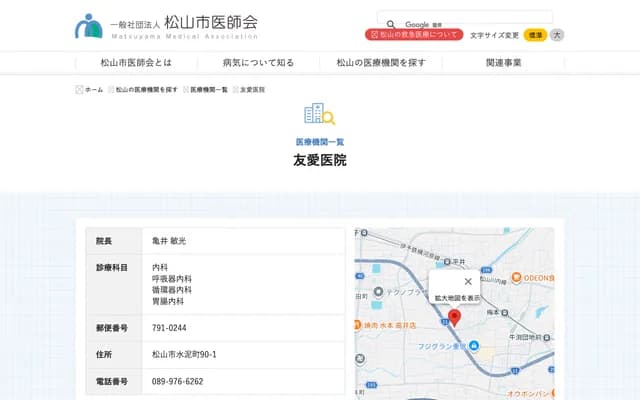Open 松山市医師会とは menu
Viewport: 640px width, 400px height.
point(136,62)
